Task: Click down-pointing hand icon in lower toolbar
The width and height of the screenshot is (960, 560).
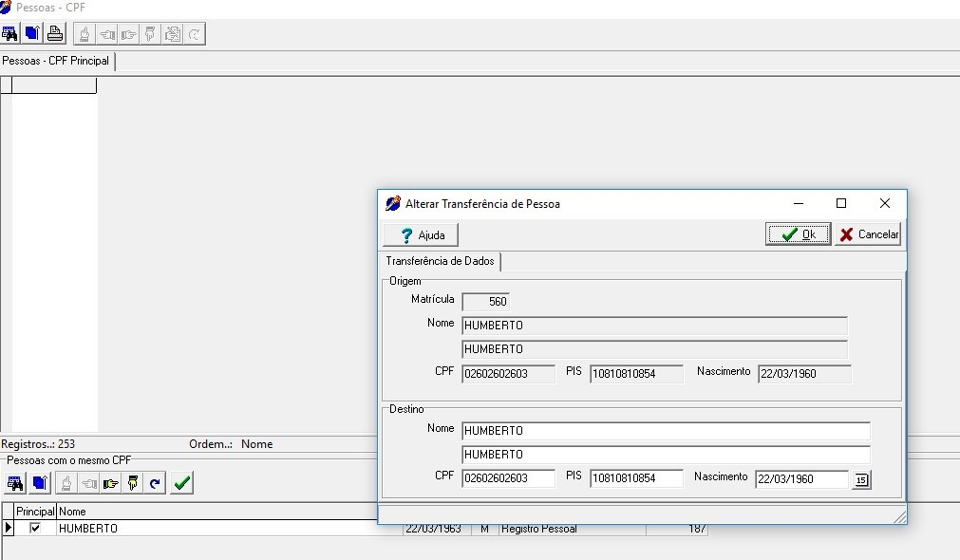Action: pyautogui.click(x=133, y=483)
